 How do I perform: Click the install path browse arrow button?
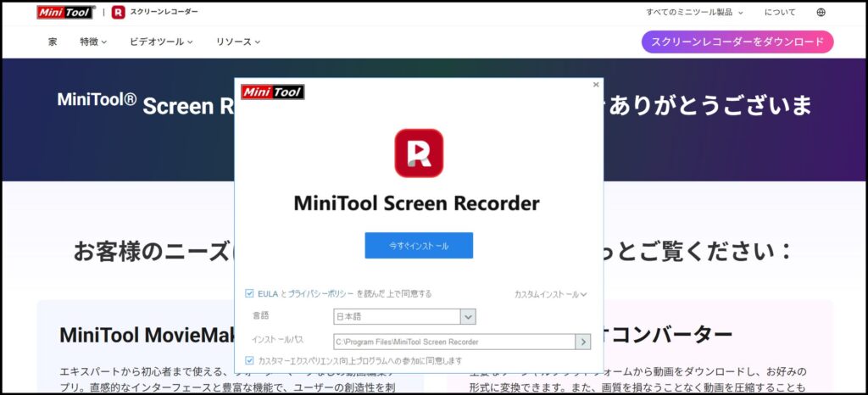582,342
